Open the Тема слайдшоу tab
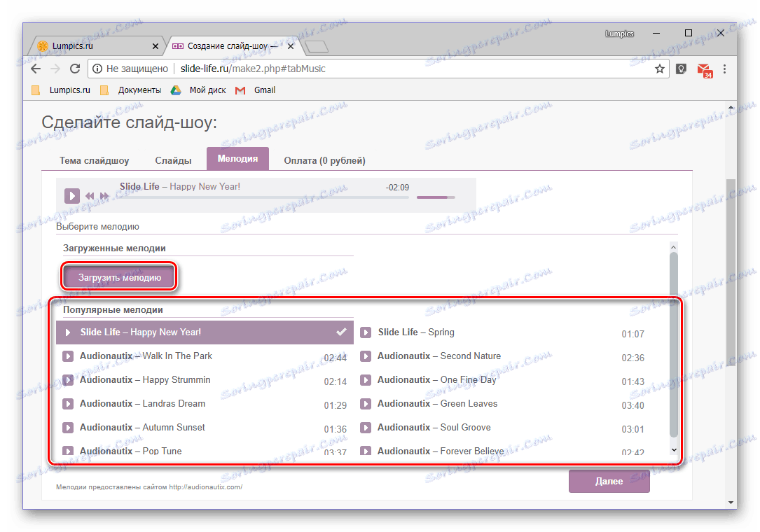Viewport: 760px width, 532px height. pyautogui.click(x=94, y=160)
